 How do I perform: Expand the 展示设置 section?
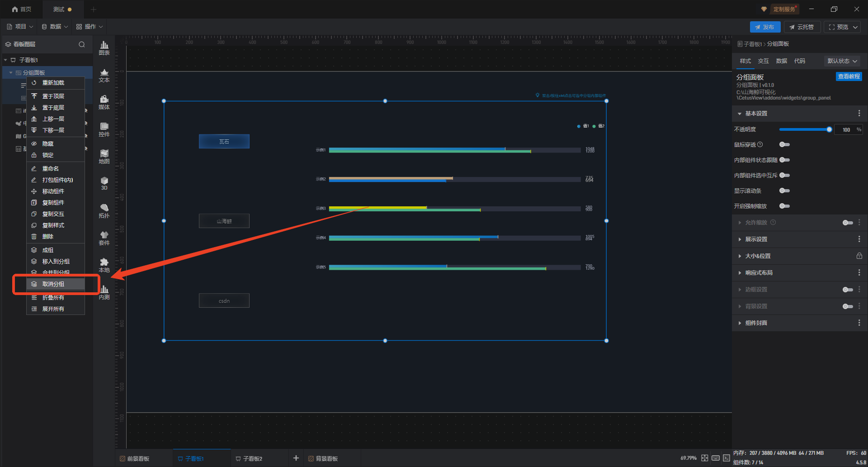coord(756,239)
